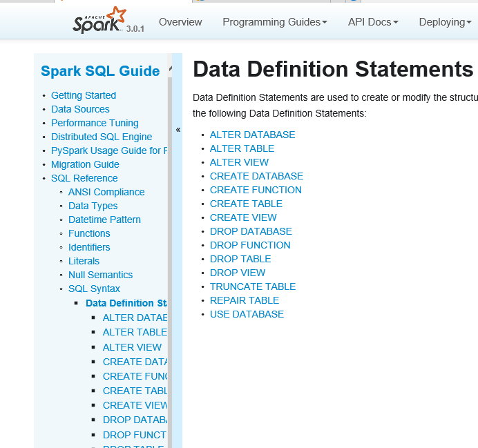Click DROP DATABASE link in main content
Image resolution: width=478 pixels, height=448 pixels.
(x=251, y=231)
